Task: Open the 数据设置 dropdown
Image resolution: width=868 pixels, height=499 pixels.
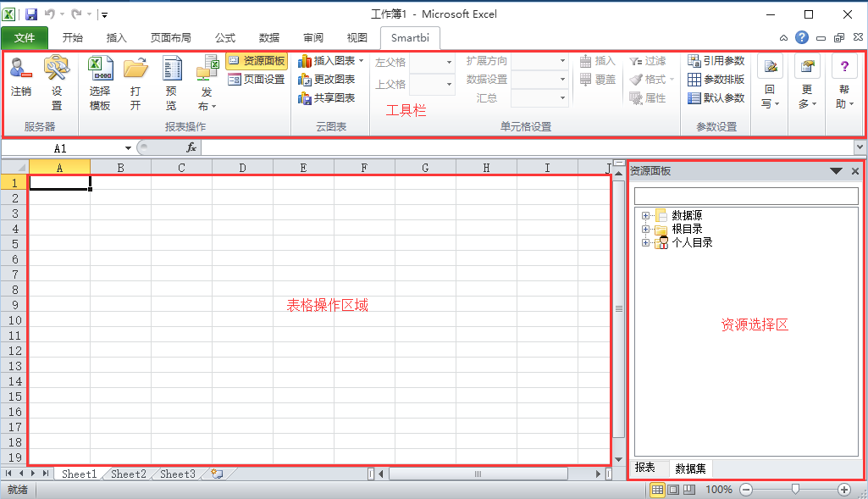Action: point(562,80)
